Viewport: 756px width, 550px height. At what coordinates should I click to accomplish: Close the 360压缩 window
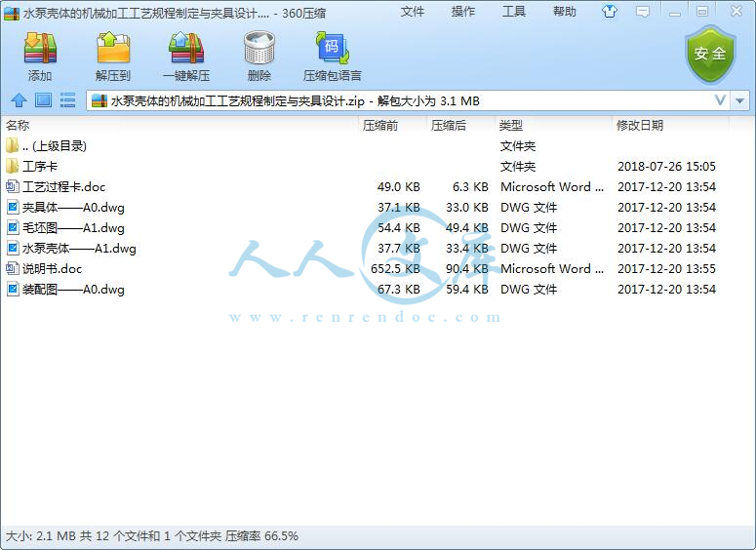pyautogui.click(x=736, y=11)
